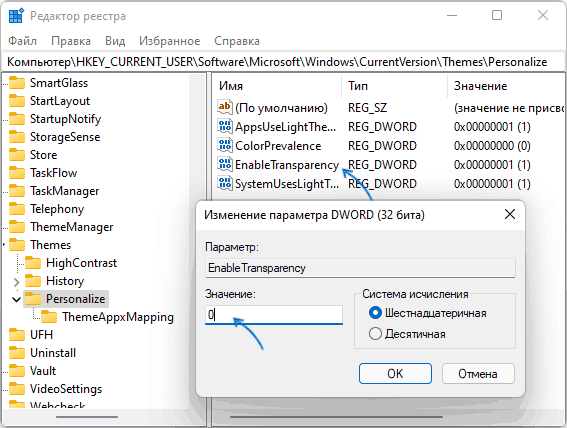Screen dimensions: 567x428
Task: Select the StartLayout folder icon
Action: pos(17,101)
